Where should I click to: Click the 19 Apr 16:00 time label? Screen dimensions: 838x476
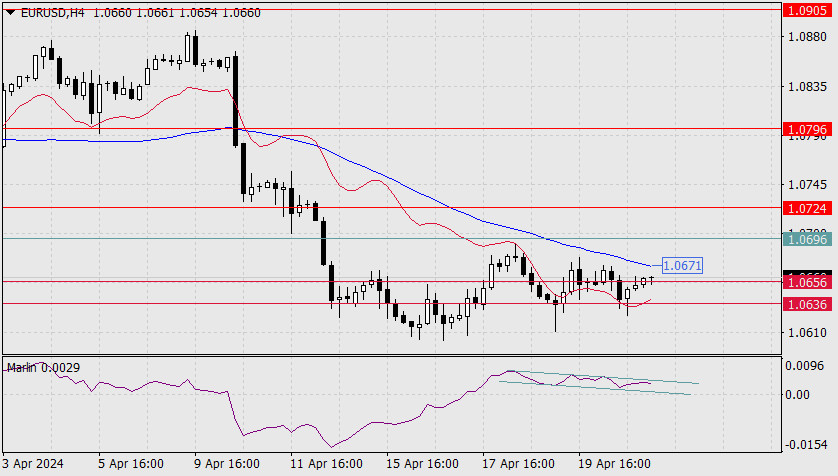coord(615,463)
